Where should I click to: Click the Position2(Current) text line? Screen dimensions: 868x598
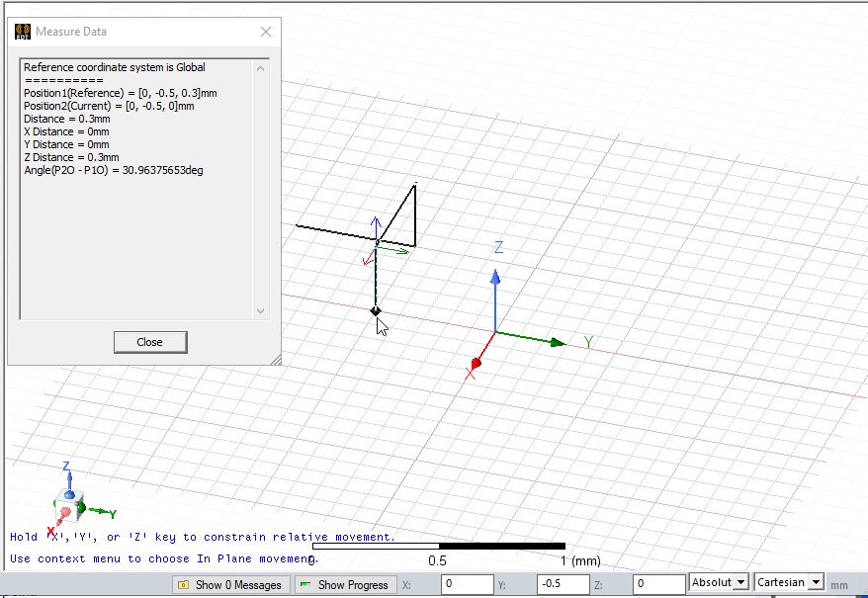[x=109, y=106]
